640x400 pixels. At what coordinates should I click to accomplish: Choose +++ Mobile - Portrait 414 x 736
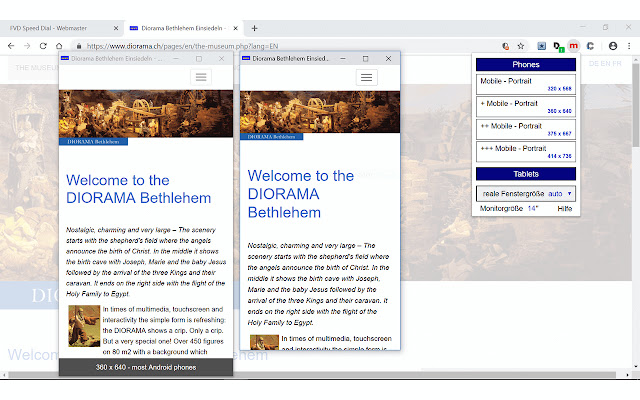point(526,151)
